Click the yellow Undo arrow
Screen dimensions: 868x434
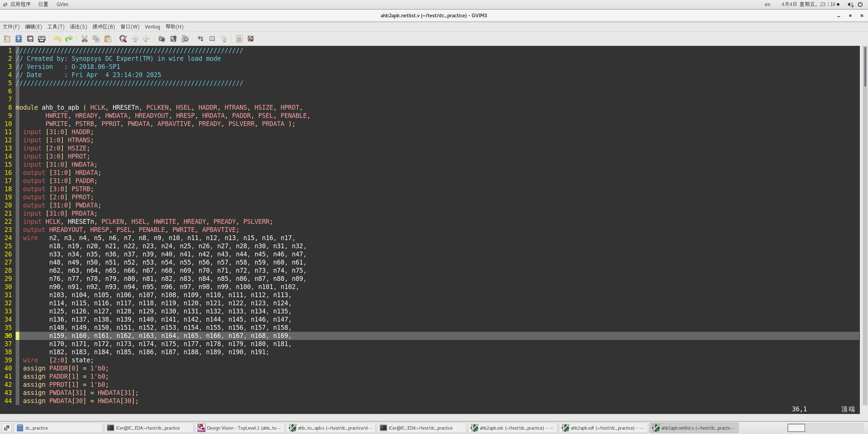[x=57, y=39]
